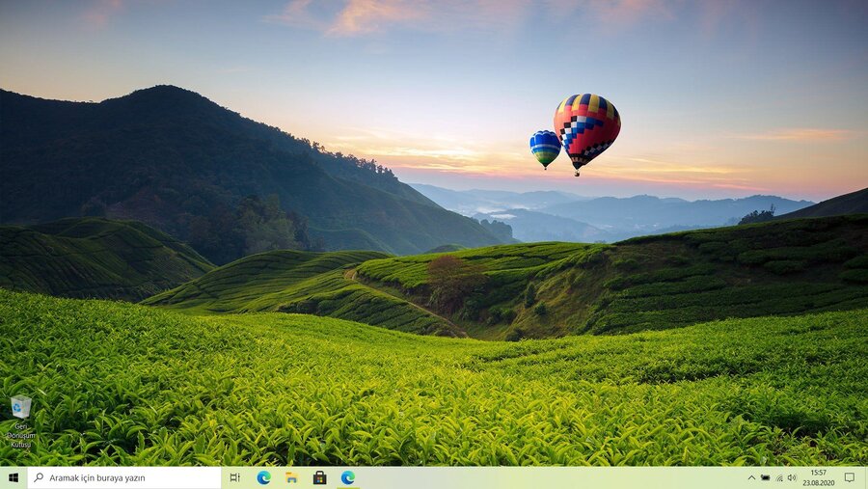
Task: Open Task View from the taskbar
Action: [x=234, y=477]
